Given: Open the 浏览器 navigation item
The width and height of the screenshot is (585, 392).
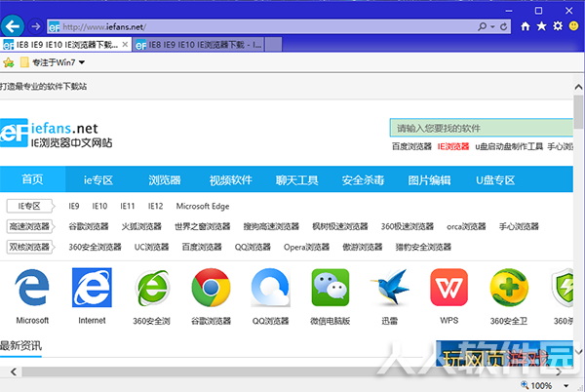Looking at the screenshot, I should [x=165, y=180].
